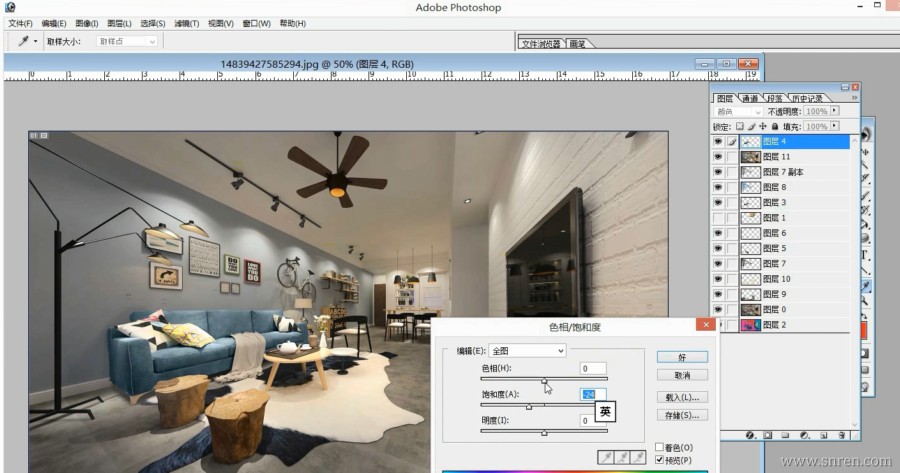This screenshot has width=900, height=473.
Task: Click the 不透明度 100% opacity field
Action: pos(816,111)
